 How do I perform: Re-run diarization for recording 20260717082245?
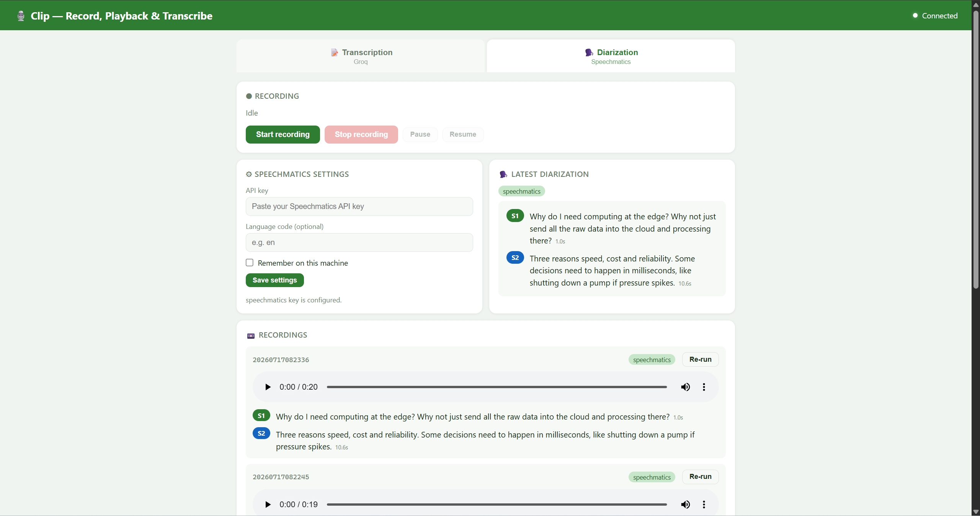tap(701, 477)
